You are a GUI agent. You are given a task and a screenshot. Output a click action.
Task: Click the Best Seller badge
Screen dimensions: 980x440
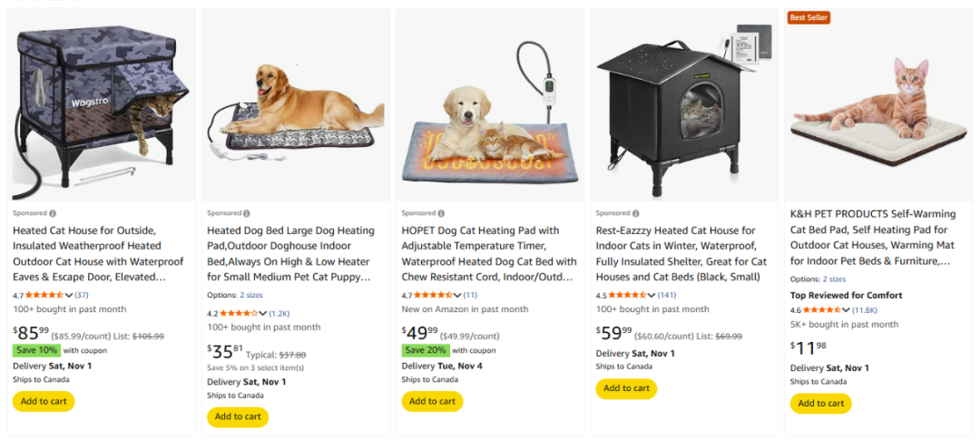808,17
